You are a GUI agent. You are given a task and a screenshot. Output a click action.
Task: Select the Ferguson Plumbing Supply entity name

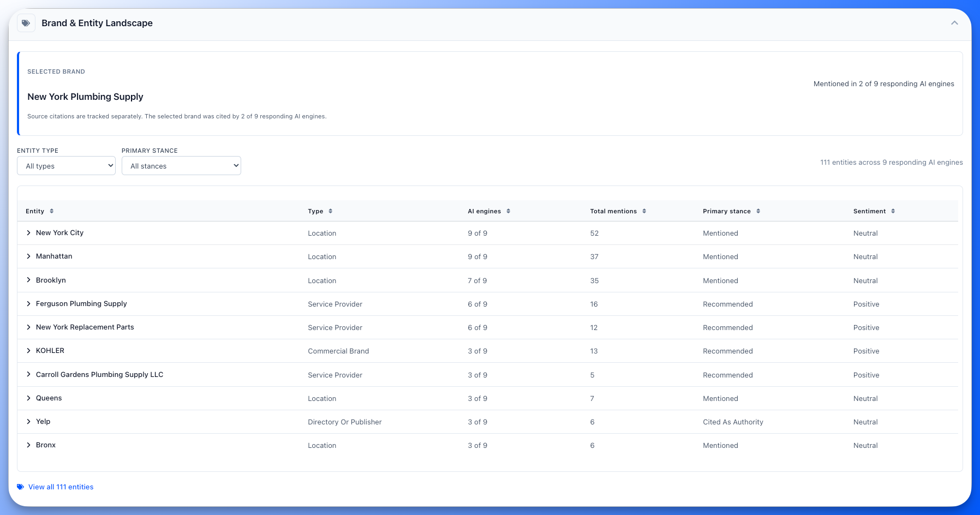point(81,304)
